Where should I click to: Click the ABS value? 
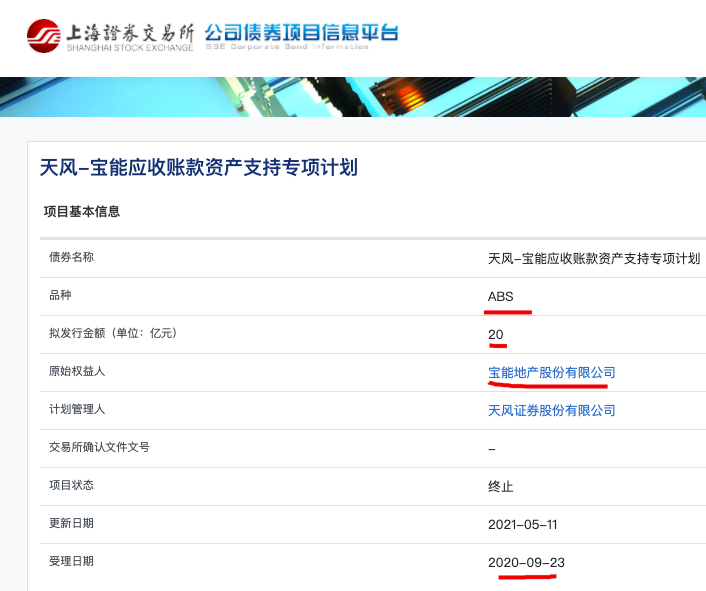[x=501, y=297]
